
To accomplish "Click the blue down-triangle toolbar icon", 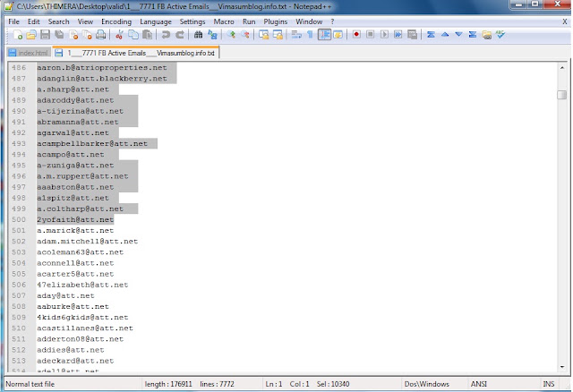I will (x=458, y=35).
